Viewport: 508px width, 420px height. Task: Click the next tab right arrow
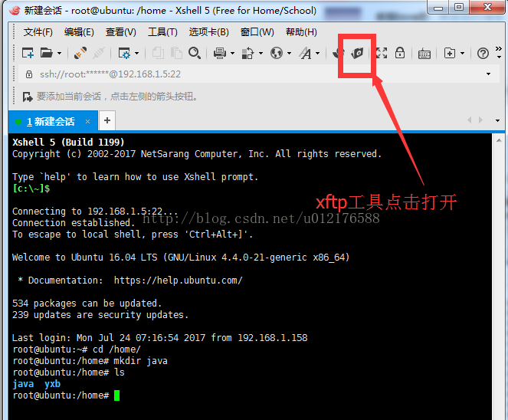tap(480, 120)
